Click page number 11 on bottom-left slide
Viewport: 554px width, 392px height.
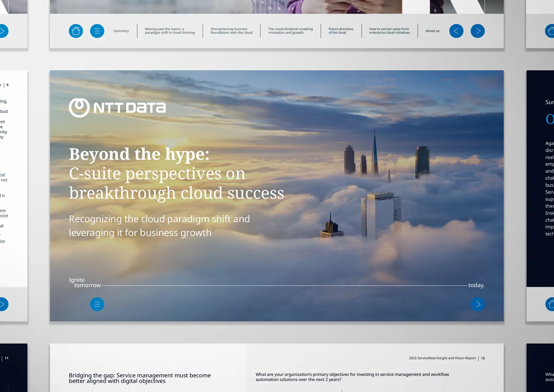[x=7, y=358]
